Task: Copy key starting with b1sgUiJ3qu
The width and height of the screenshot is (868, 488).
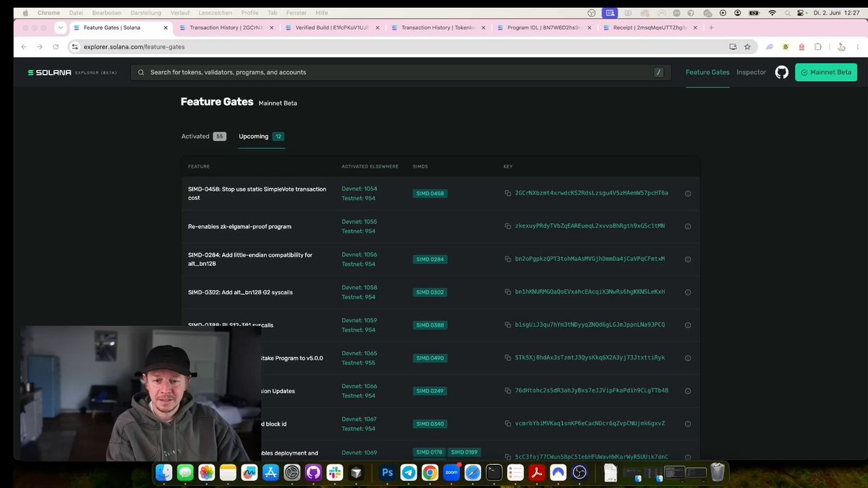Action: 508,325
